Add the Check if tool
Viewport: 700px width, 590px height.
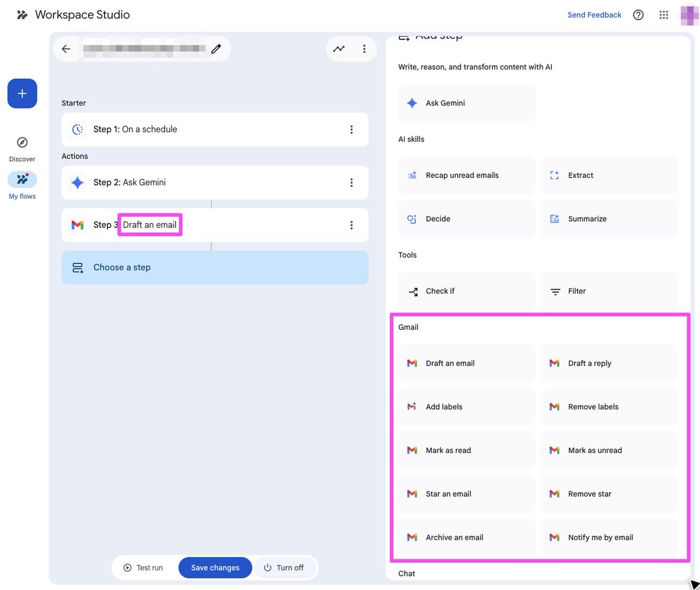pyautogui.click(x=467, y=292)
